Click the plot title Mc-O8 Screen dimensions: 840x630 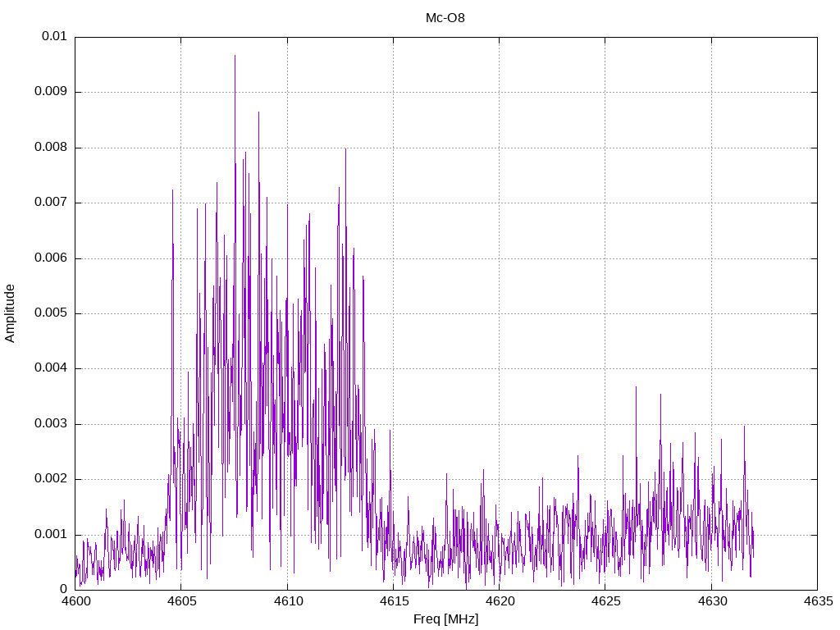[445, 17]
